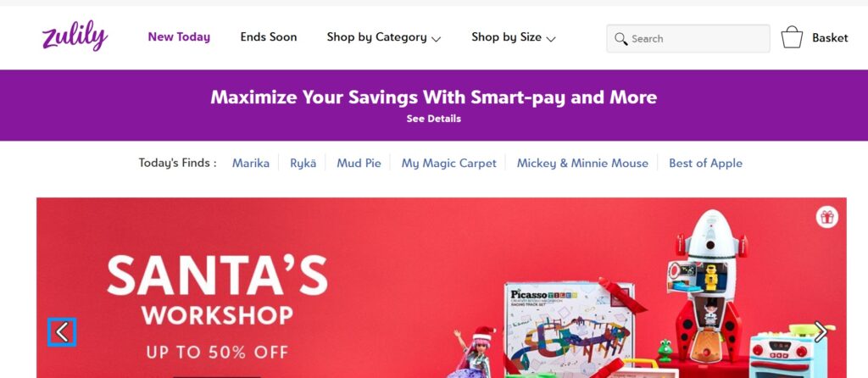Open the Rykä link
The image size is (868, 378).
click(x=303, y=164)
